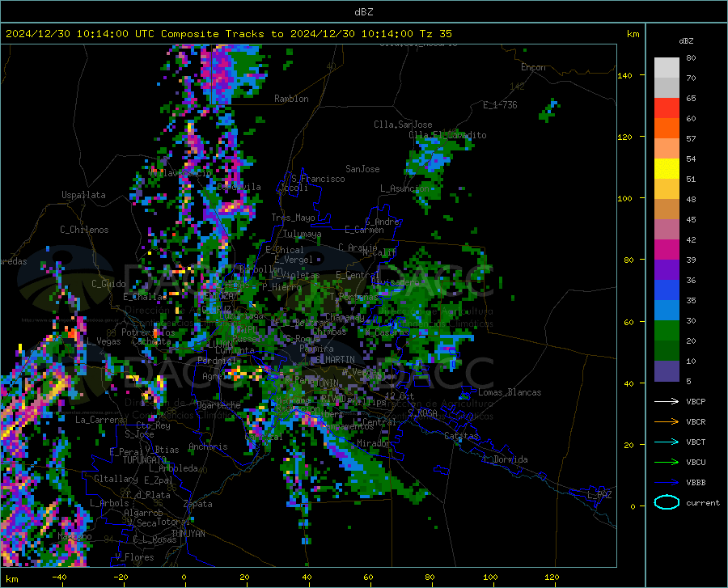
Task: Click the 'Ugarteche' place label
Action: [218, 405]
